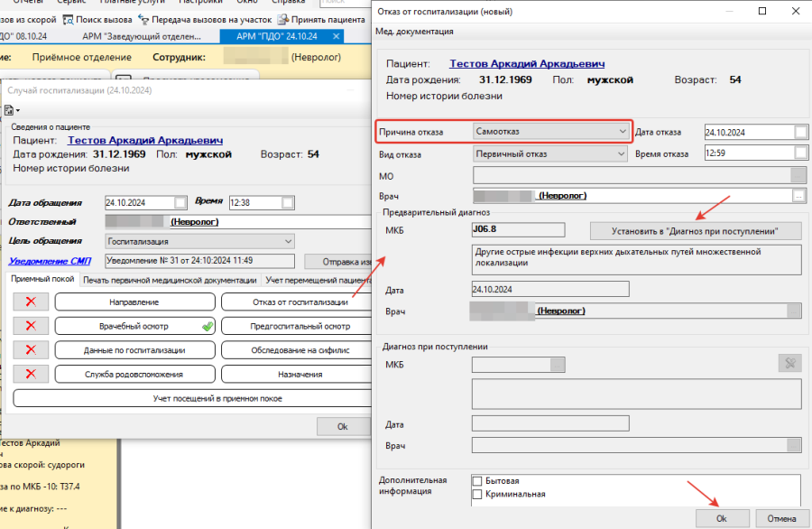Image resolution: width=812 pixels, height=529 pixels.
Task: Maximize the Отказ от госпитализации window
Action: [762, 11]
